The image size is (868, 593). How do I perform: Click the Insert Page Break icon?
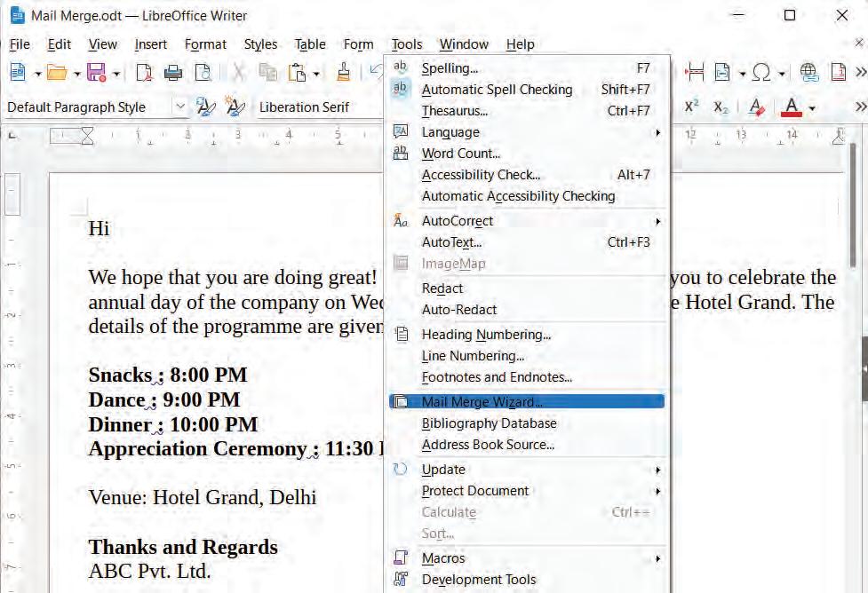point(694,73)
